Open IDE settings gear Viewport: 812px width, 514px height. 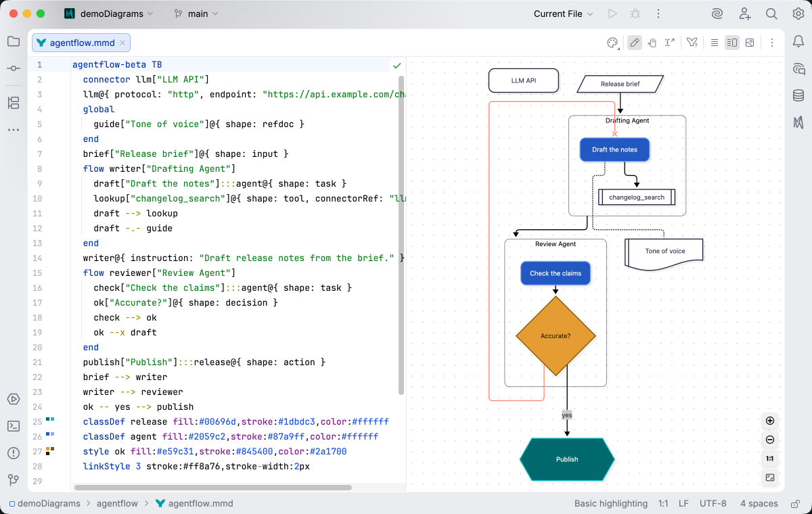coord(798,14)
